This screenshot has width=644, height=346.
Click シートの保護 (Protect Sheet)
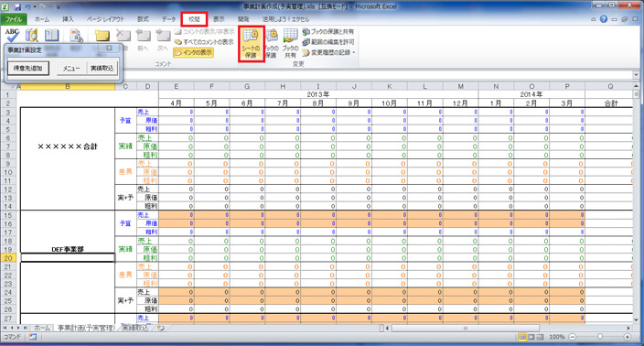pyautogui.click(x=251, y=44)
